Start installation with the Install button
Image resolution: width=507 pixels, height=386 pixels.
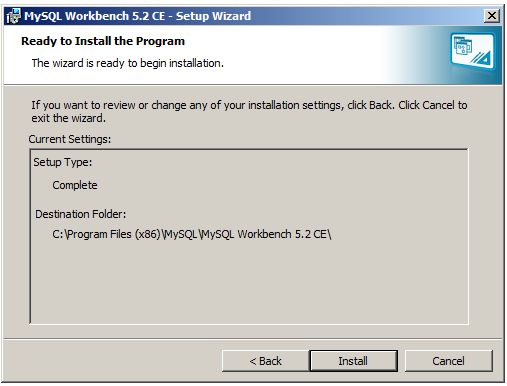[x=353, y=361]
